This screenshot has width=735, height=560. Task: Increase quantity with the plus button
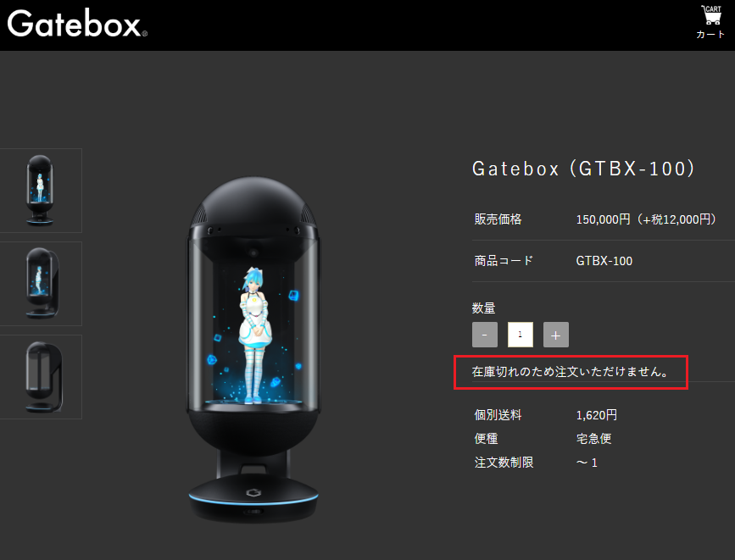coord(556,335)
